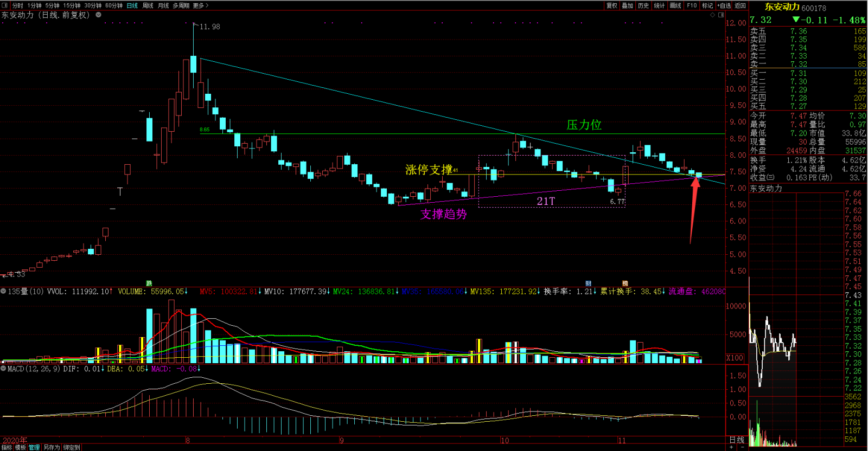Open F10 company info

pos(692,5)
